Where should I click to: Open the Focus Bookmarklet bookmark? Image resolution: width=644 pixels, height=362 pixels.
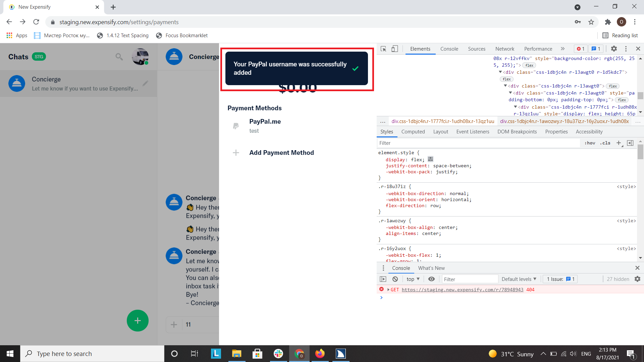pyautogui.click(x=182, y=36)
